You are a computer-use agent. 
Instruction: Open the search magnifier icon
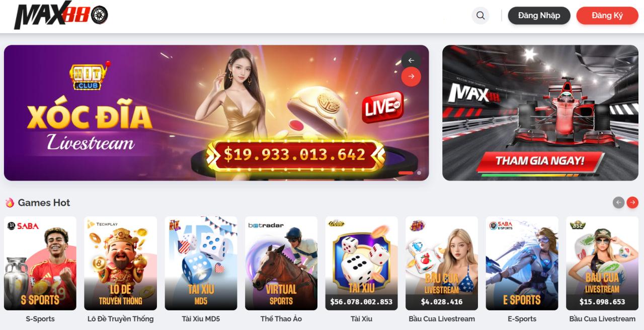pos(480,16)
